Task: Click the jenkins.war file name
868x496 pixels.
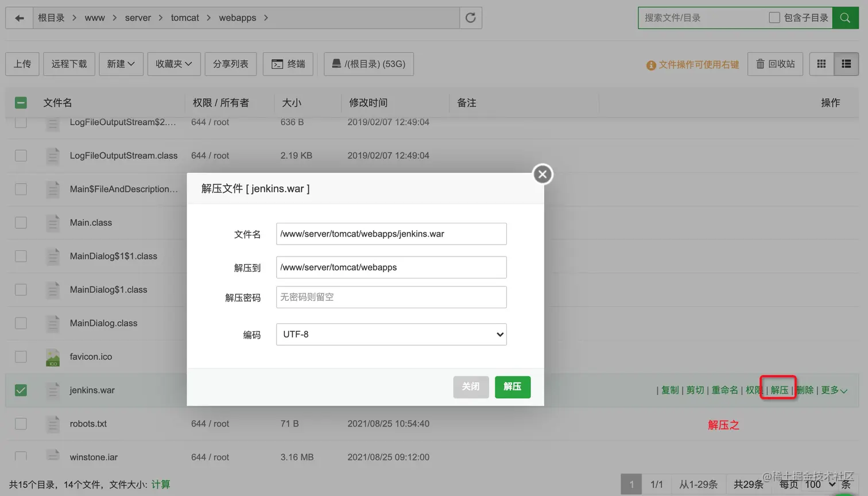Action: click(92, 390)
